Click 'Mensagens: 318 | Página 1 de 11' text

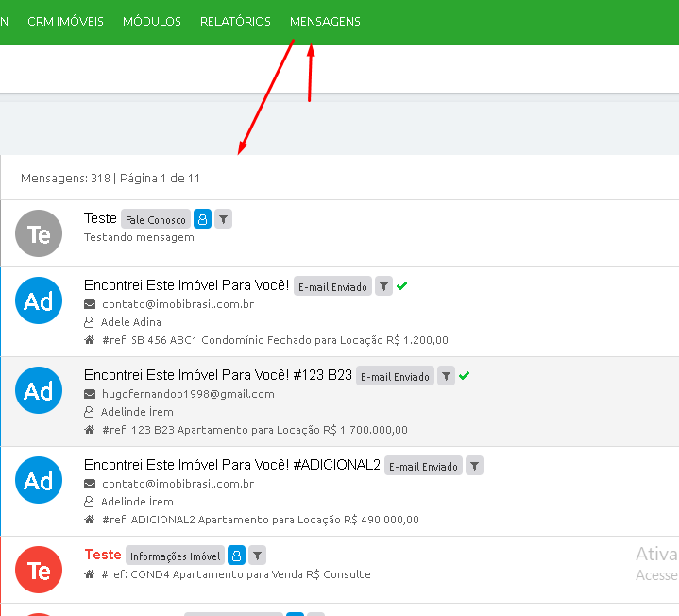tap(110, 179)
